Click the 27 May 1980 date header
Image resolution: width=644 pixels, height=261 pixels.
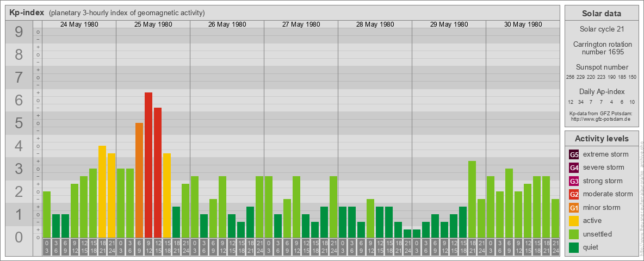point(301,24)
